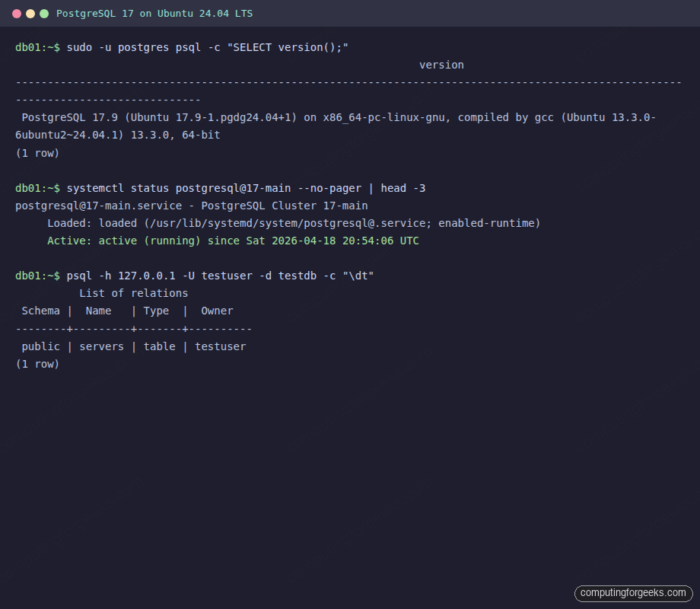Click the line '6ubuntu2~24.04.1) 13.3.0, 64-bit'
The width and height of the screenshot is (700, 609).
pyautogui.click(x=118, y=135)
